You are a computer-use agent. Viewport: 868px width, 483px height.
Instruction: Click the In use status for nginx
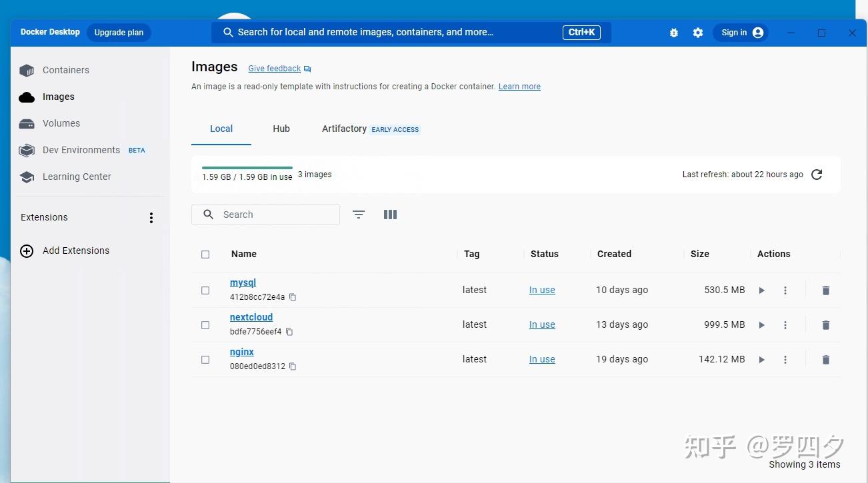click(542, 360)
